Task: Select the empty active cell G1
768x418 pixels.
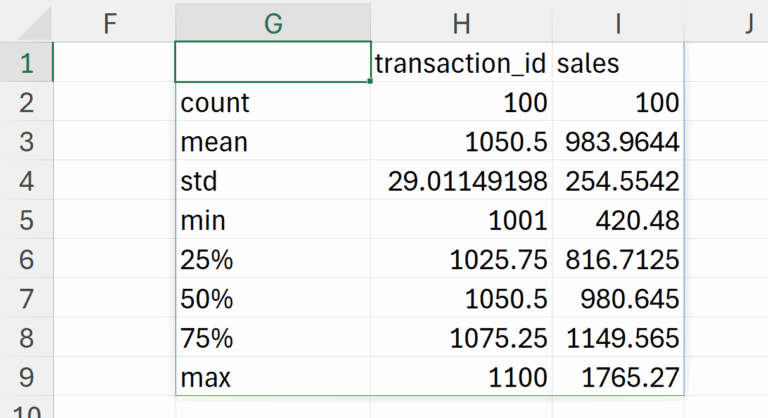Action: pyautogui.click(x=273, y=63)
